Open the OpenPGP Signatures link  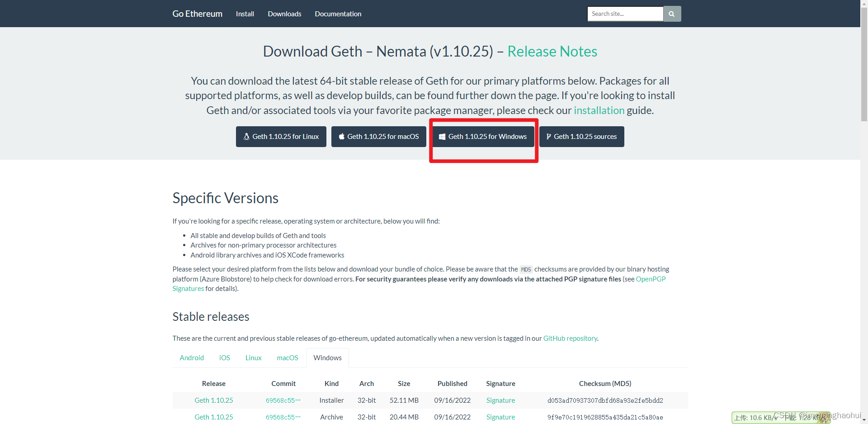coord(651,279)
